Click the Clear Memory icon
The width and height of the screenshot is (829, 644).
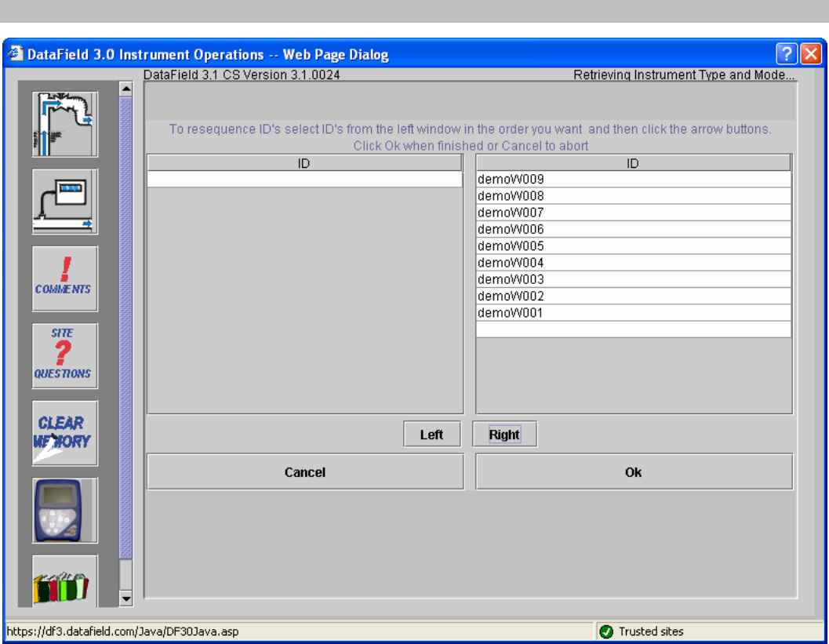click(65, 433)
